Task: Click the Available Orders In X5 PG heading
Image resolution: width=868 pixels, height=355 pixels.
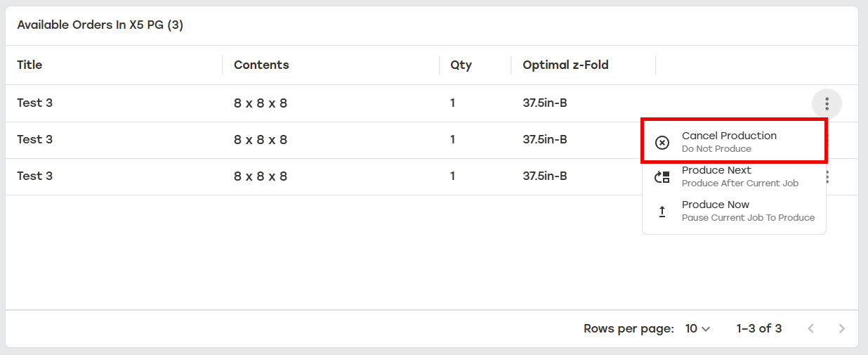Action: coord(100,25)
